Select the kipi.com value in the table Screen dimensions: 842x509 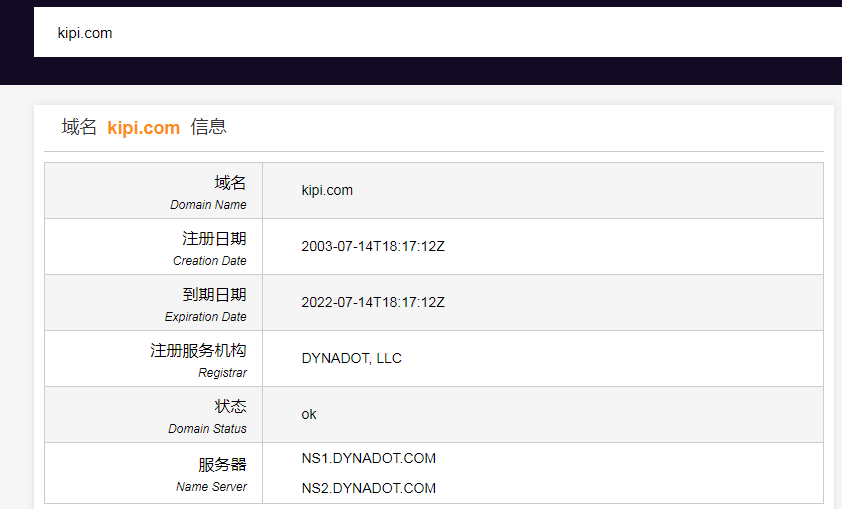click(327, 190)
